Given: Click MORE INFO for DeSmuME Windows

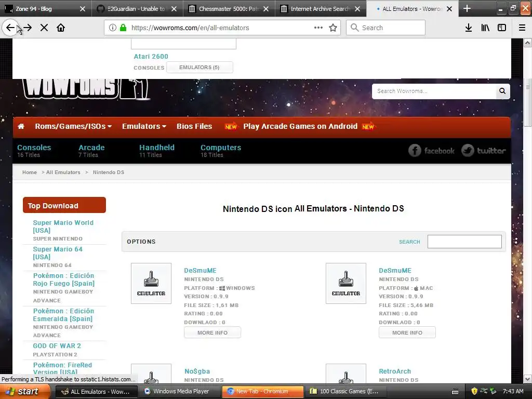Looking at the screenshot, I should 212,332.
